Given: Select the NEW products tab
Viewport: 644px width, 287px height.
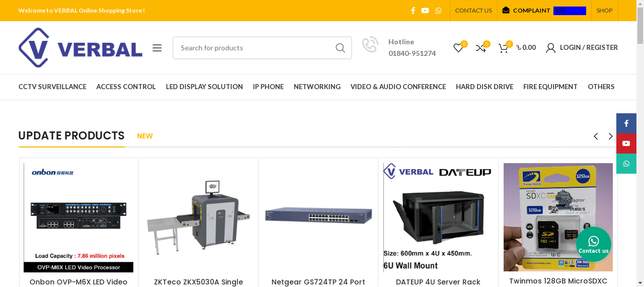Looking at the screenshot, I should click(145, 136).
